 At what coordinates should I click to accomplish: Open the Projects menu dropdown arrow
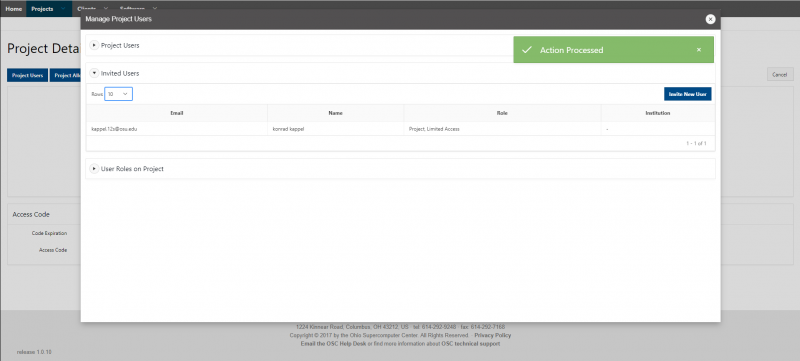pos(63,9)
